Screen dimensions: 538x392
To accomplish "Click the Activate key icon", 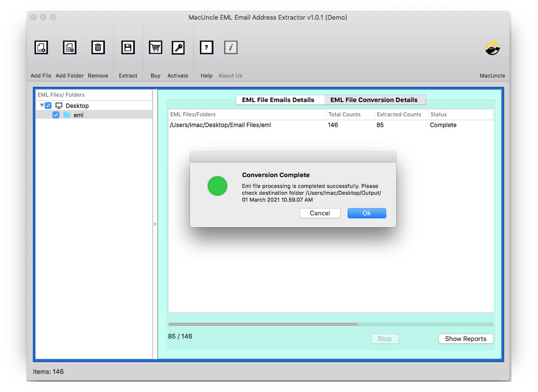I will [x=178, y=47].
